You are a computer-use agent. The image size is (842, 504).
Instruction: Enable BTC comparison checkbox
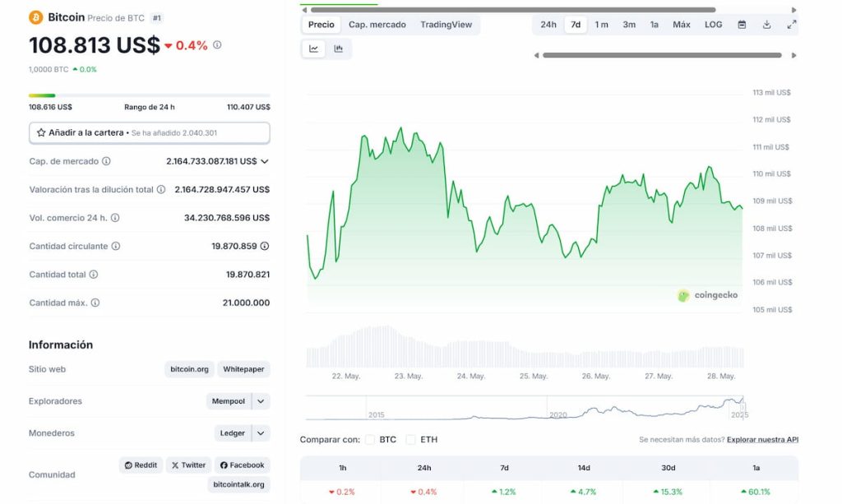[369, 440]
